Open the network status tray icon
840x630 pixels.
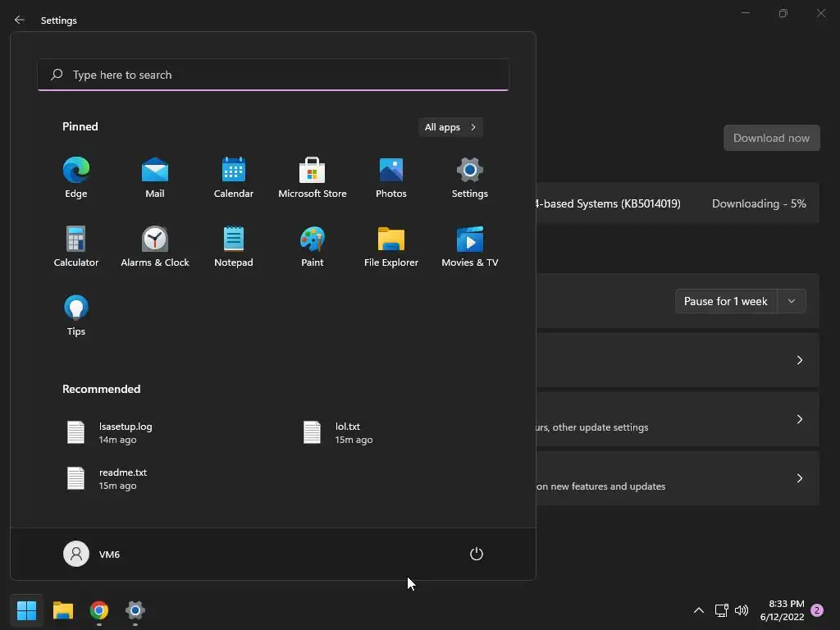[722, 610]
